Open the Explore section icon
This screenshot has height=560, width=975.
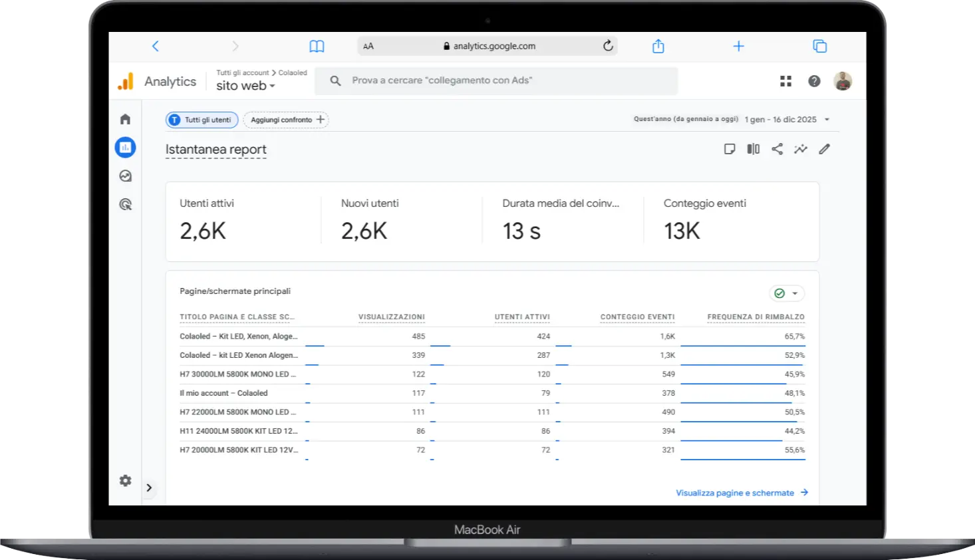pos(125,176)
